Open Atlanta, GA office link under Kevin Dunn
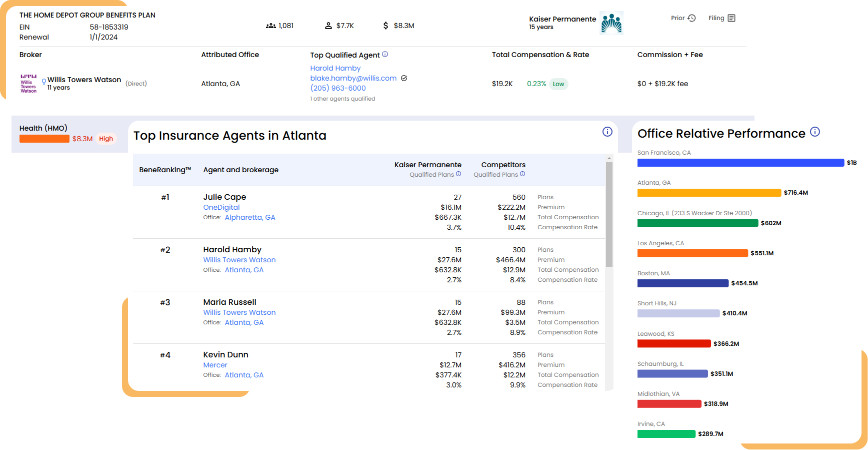The image size is (868, 450). click(x=244, y=375)
